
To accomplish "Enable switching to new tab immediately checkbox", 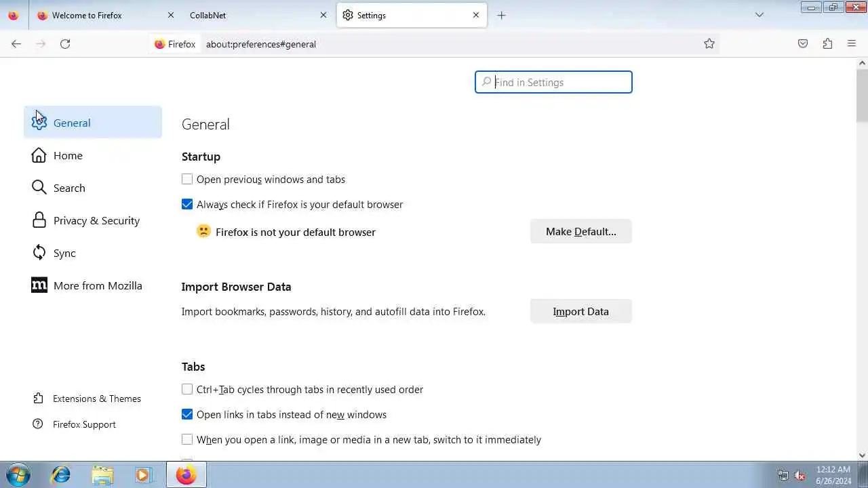I will pyautogui.click(x=187, y=440).
